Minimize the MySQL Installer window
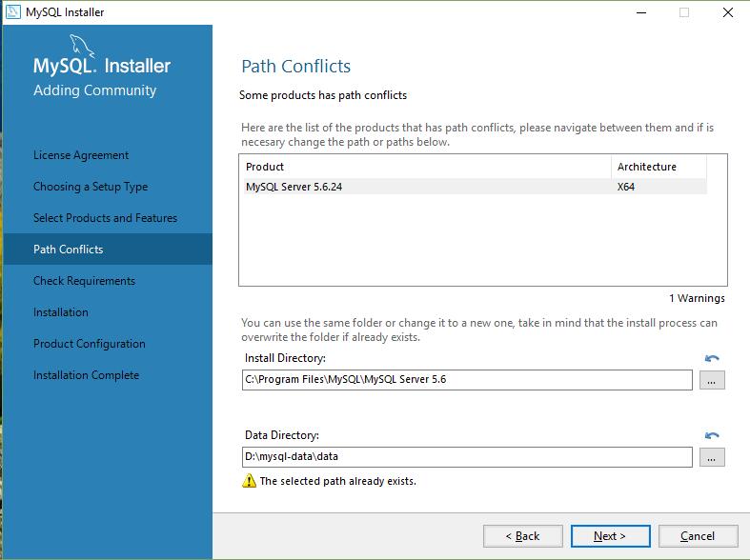This screenshot has width=750, height=560. [x=638, y=12]
